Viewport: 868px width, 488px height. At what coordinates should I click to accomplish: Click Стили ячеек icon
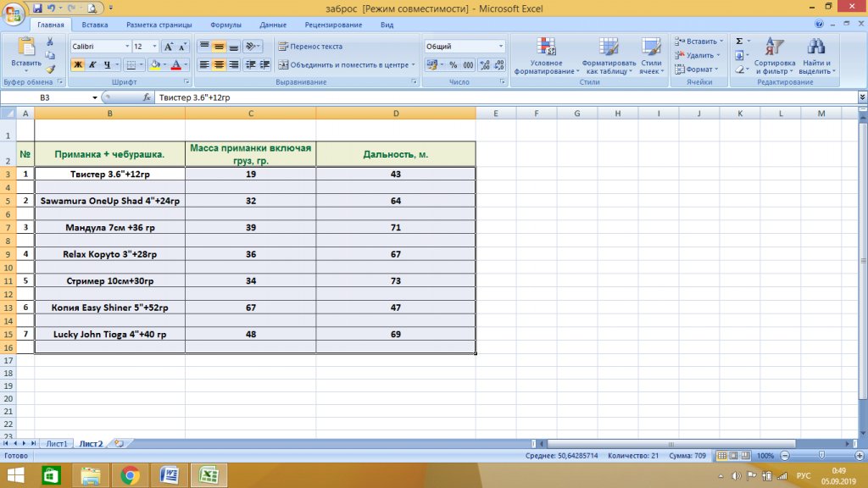tap(651, 47)
